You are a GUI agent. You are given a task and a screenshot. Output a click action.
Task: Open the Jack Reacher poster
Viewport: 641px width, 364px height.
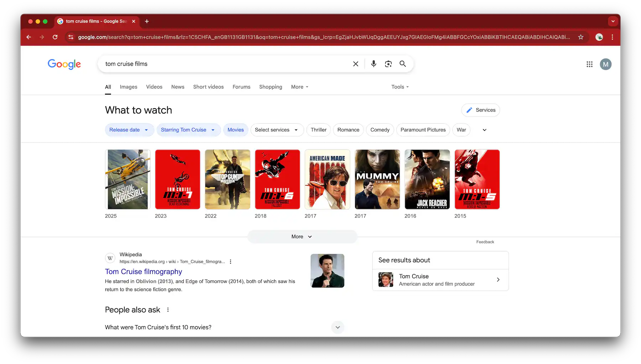(x=427, y=179)
